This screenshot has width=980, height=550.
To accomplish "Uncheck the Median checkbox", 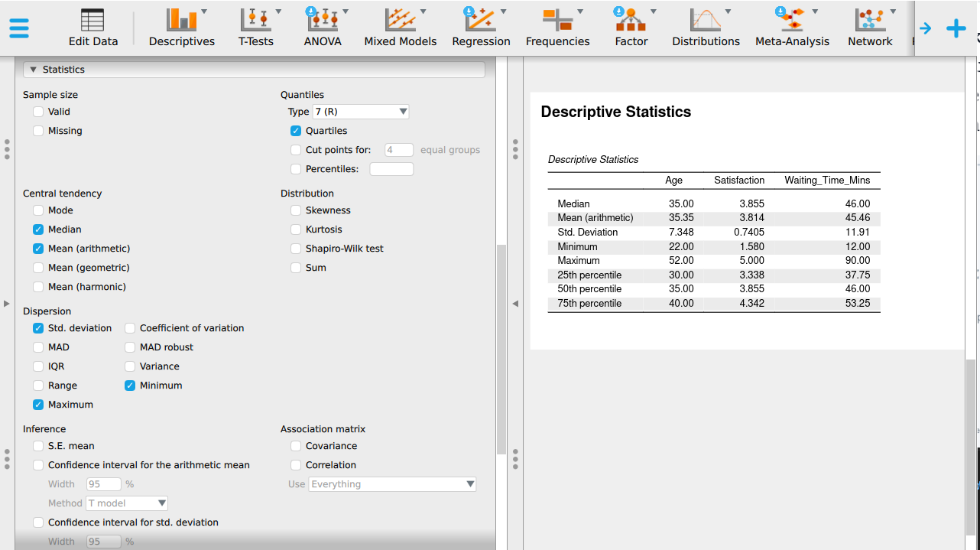I will point(38,229).
